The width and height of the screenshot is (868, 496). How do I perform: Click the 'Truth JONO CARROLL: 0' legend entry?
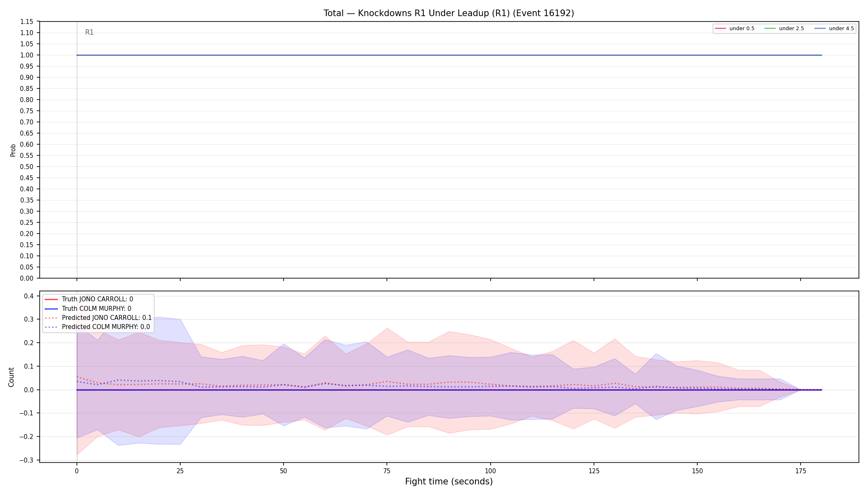coord(89,299)
